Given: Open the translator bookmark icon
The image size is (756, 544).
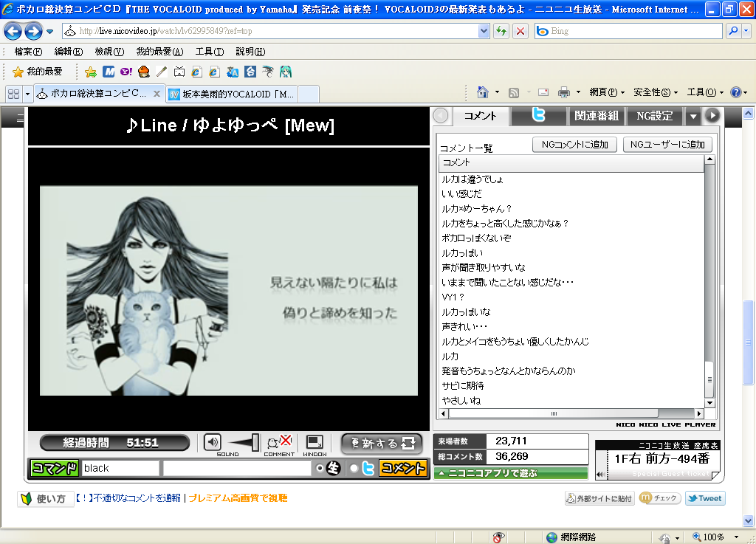Looking at the screenshot, I should click(x=233, y=72).
